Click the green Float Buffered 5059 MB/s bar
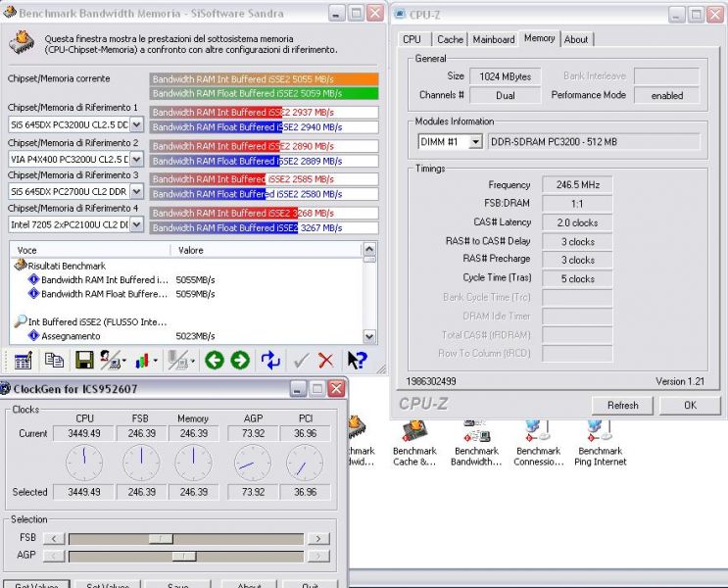This screenshot has width=728, height=588. tap(264, 93)
